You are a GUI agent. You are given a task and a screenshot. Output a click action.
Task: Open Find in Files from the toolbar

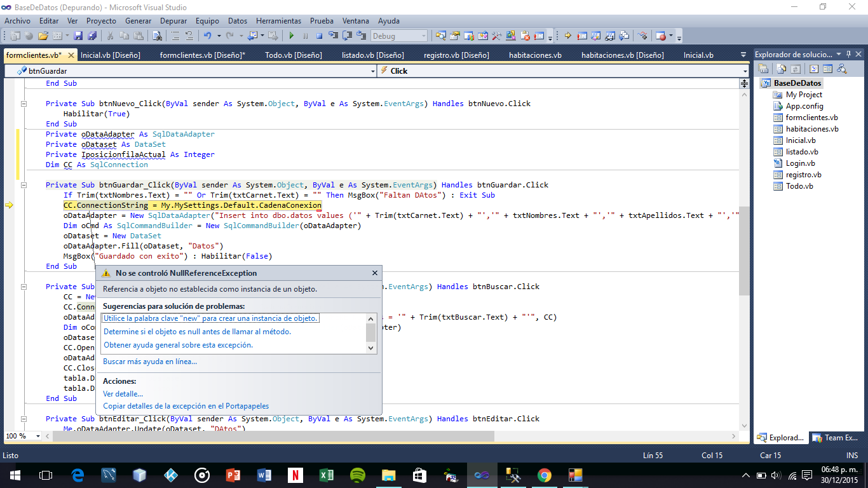157,36
